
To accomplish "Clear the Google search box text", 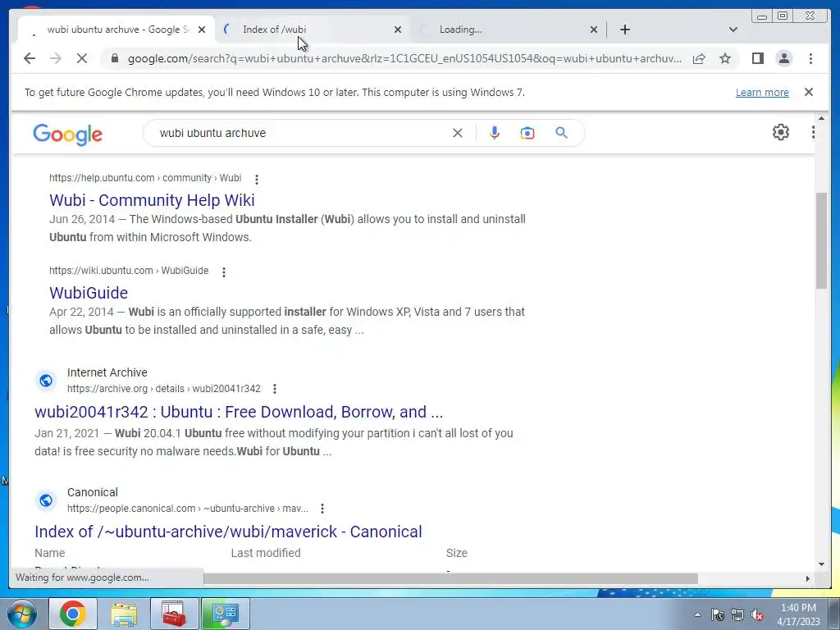I will click(x=458, y=133).
